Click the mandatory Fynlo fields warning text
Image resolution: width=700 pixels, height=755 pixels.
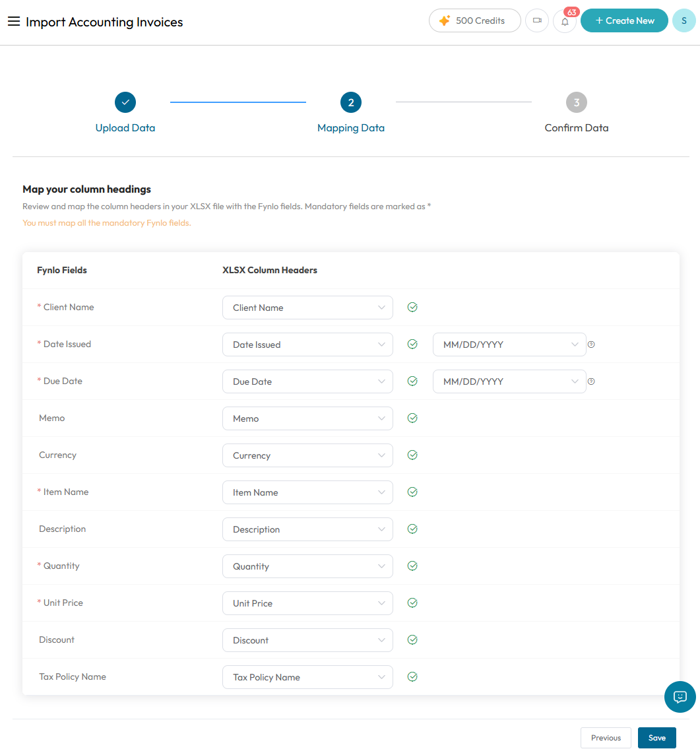click(107, 223)
